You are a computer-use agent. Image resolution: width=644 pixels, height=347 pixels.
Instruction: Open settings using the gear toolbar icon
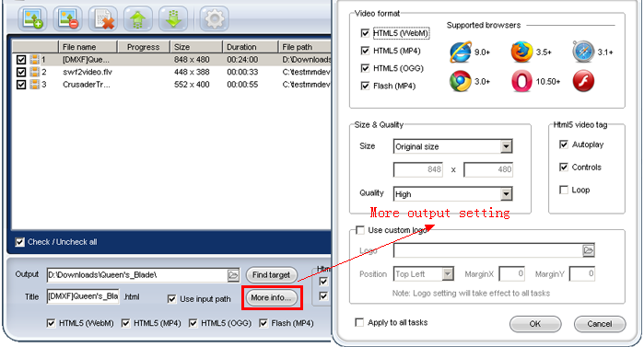coord(214,19)
